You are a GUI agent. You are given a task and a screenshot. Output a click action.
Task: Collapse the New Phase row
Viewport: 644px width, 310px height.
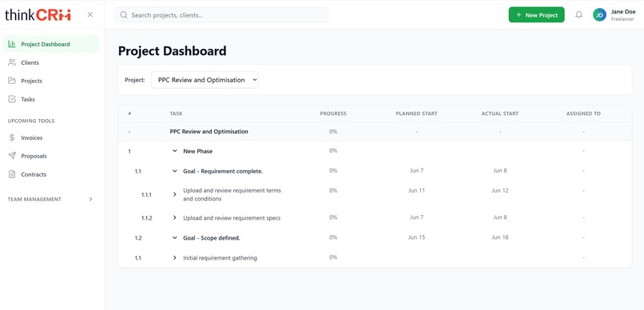click(x=174, y=151)
